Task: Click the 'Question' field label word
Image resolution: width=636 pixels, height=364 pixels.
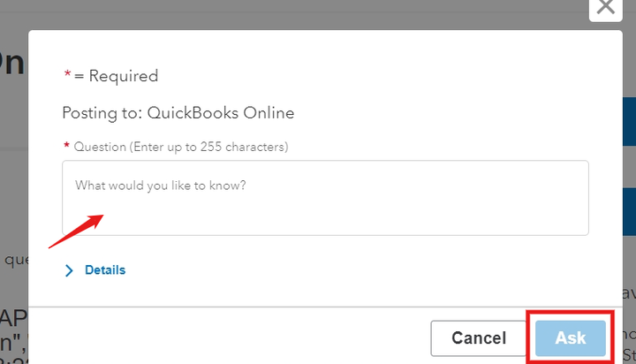Action: [x=101, y=146]
